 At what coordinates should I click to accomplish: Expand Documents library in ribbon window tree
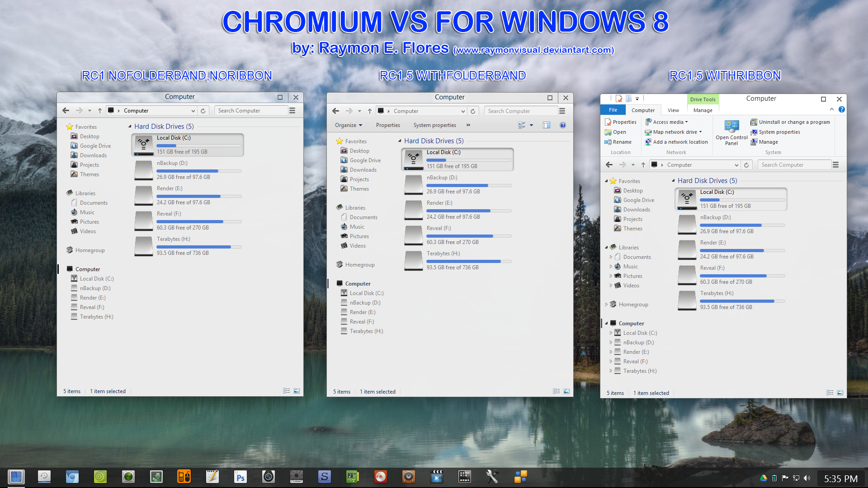(611, 257)
